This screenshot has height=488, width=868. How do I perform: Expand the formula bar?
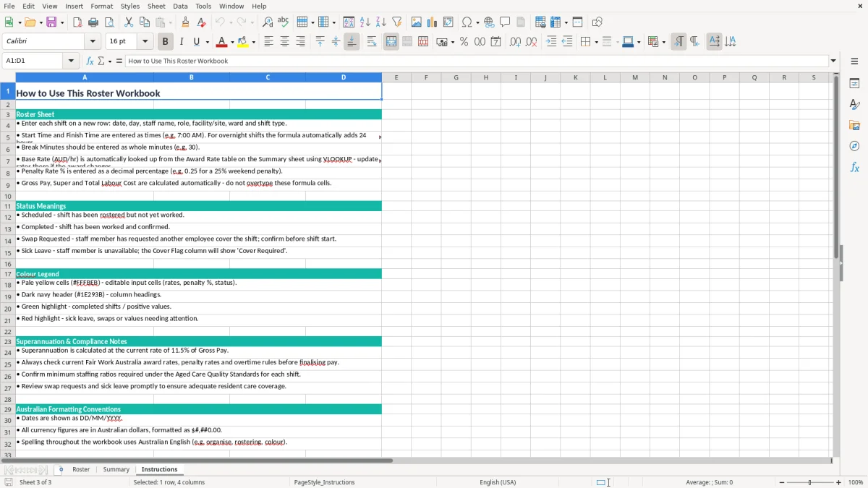833,61
